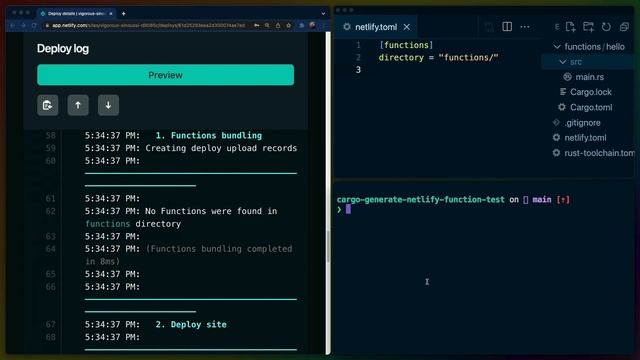Image resolution: width=640 pixels, height=360 pixels.
Task: Go back in the browser
Action: [x=13, y=25]
